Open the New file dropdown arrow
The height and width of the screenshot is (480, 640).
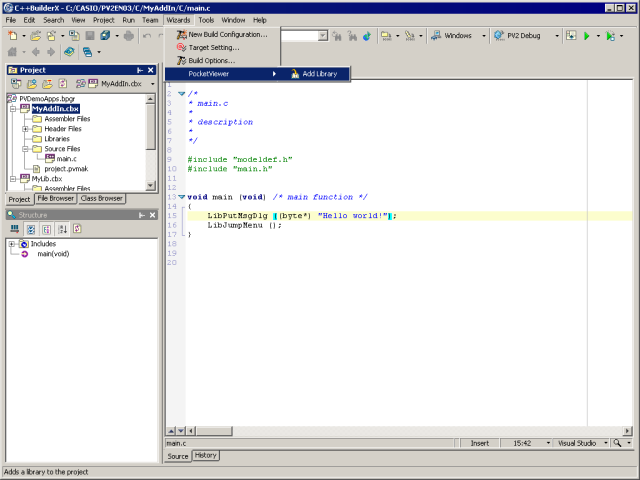[24, 36]
